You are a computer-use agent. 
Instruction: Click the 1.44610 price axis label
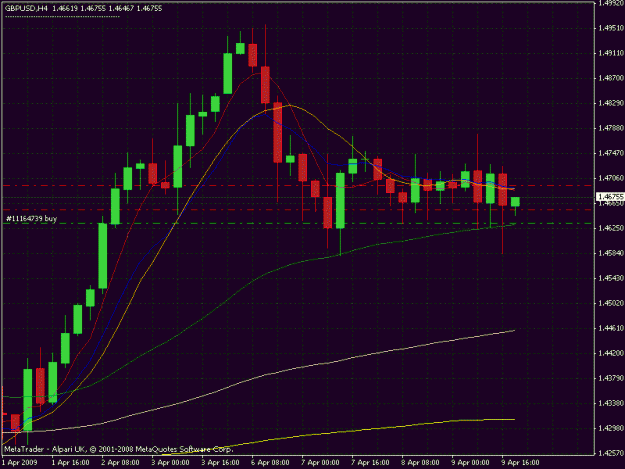click(610, 328)
